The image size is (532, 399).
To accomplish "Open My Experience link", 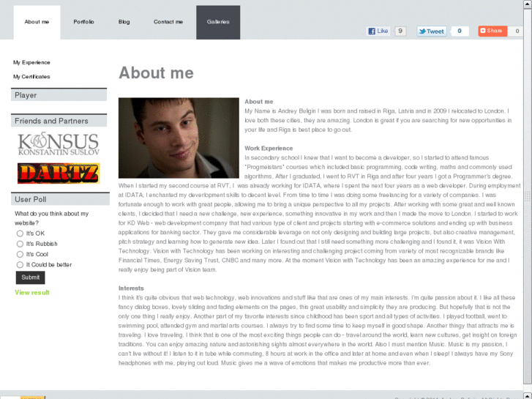I will point(31,62).
